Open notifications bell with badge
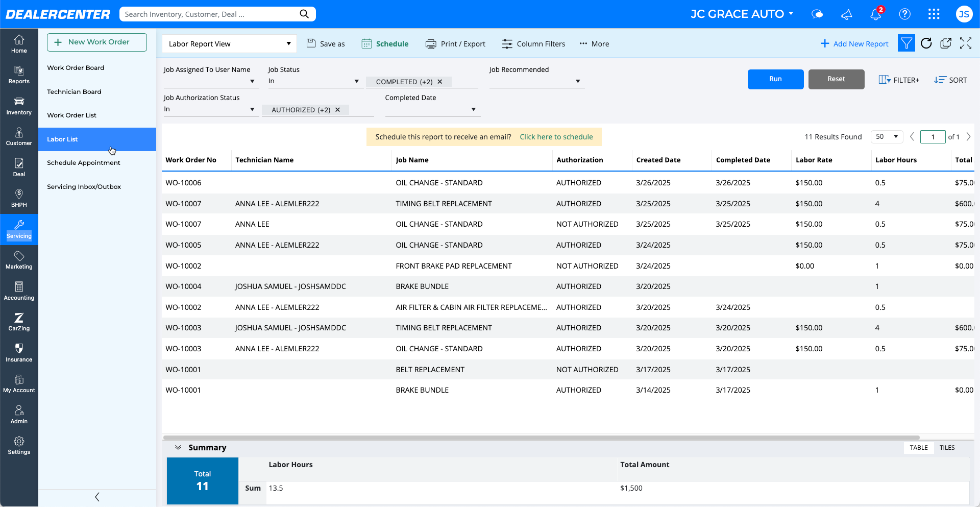 coord(876,14)
